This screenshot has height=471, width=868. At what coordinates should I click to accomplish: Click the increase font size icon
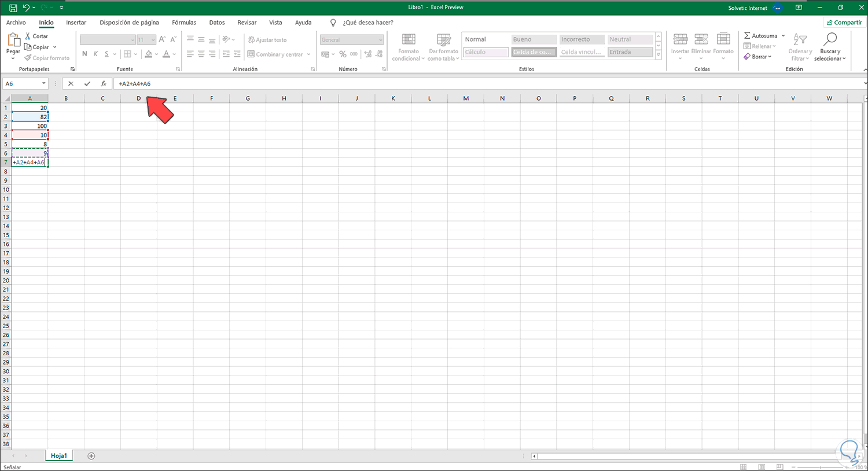[162, 39]
